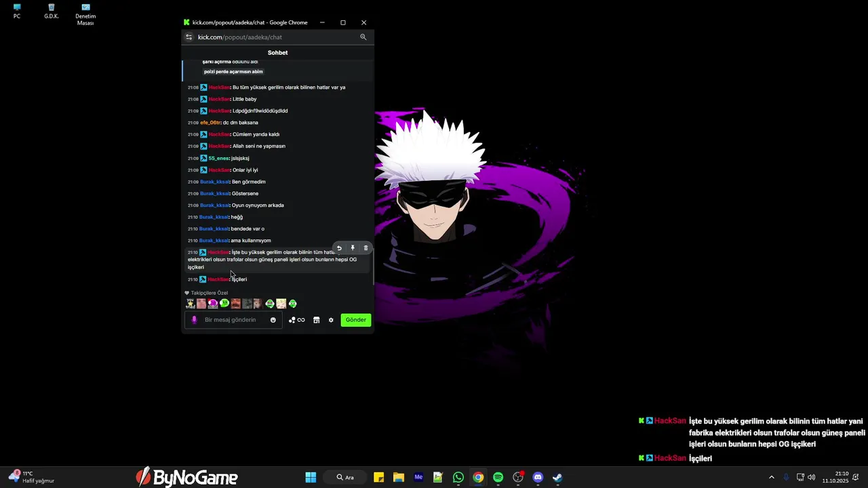Viewport: 868px width, 488px height.
Task: Open Spotify from taskbar
Action: (x=498, y=477)
